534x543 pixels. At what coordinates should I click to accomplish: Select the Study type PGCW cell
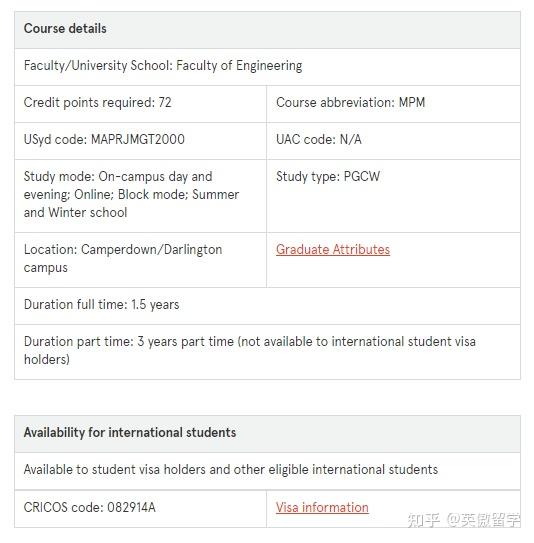click(x=393, y=196)
